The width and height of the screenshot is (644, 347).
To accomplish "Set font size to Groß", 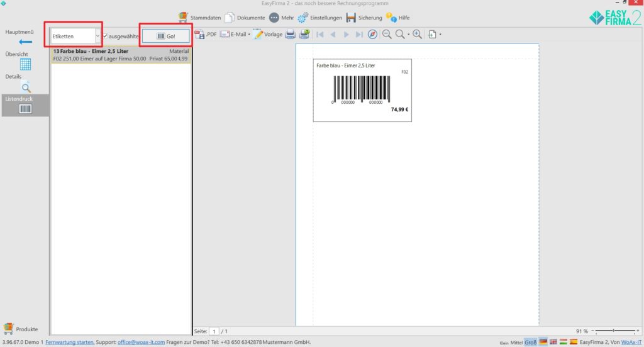I will tap(530, 343).
